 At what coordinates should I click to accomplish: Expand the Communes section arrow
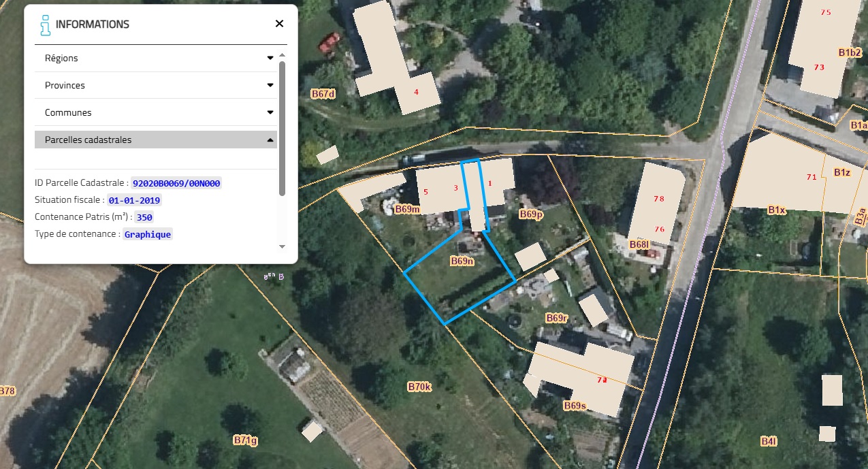(270, 113)
